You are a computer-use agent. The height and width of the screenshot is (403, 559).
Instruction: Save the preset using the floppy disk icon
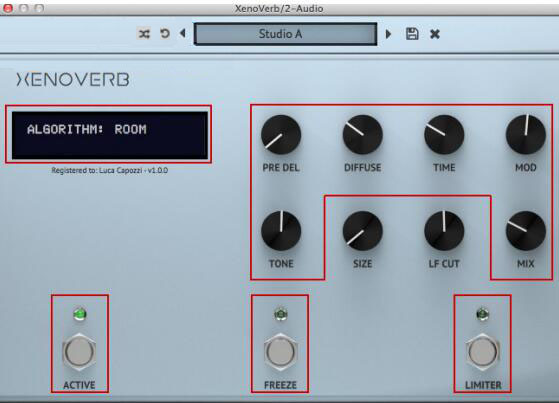tap(412, 34)
